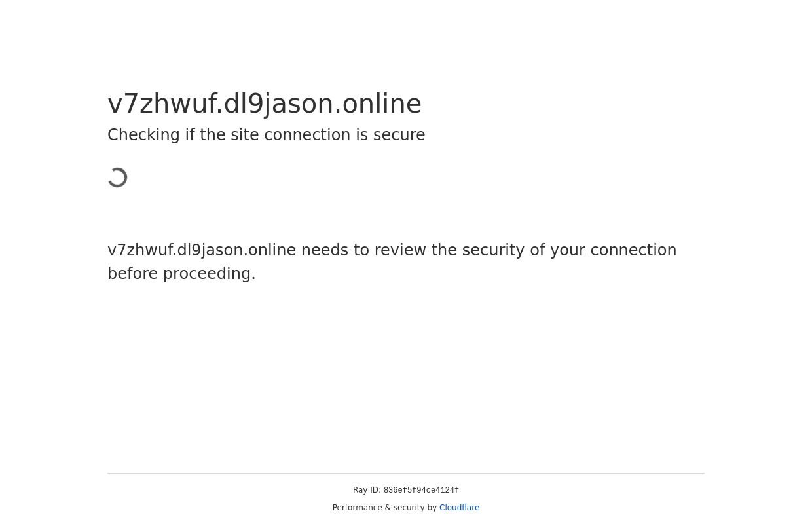This screenshot has width=812, height=524.
Task: Click 'Performance & security by' footer text
Action: 384,508
